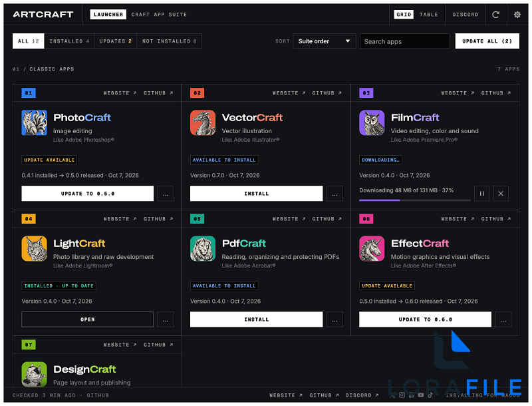Screen dimensions: 532x406
Task: Click the EffectCraft unicorn app icon
Action: tap(372, 248)
